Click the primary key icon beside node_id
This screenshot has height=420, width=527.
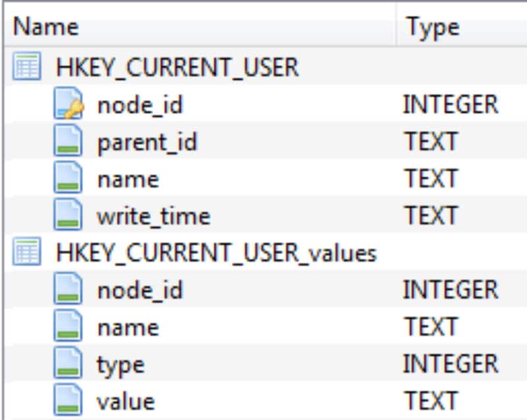pyautogui.click(x=69, y=105)
